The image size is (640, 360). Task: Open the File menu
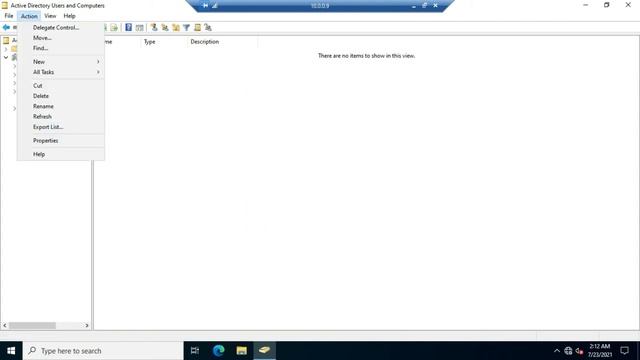pyautogui.click(x=9, y=16)
